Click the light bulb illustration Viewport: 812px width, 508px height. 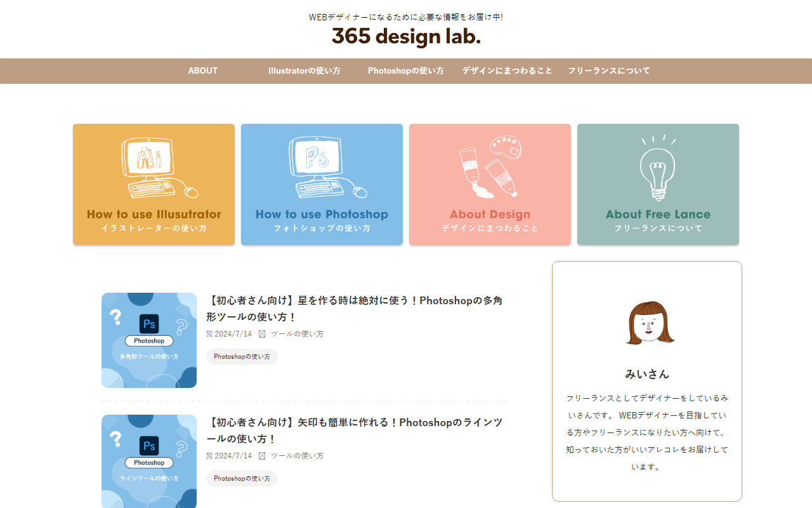pyautogui.click(x=658, y=168)
